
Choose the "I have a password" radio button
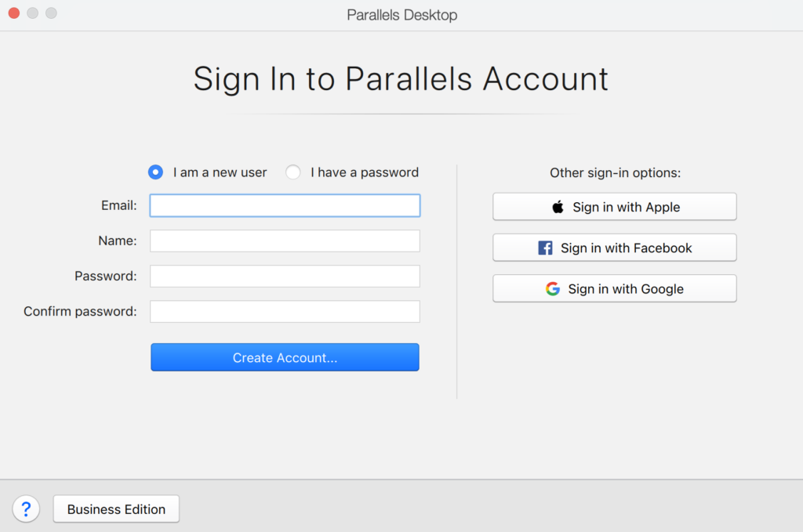tap(293, 172)
